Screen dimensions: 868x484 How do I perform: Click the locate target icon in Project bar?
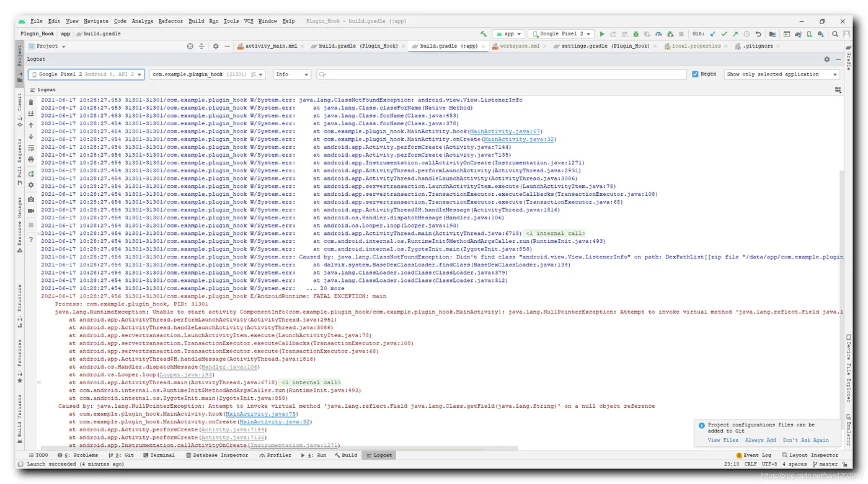click(x=190, y=46)
